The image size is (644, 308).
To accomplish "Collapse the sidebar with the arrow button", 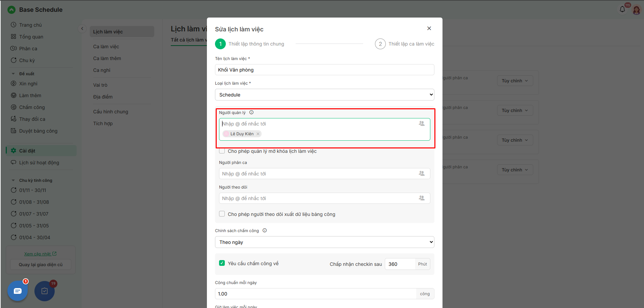I will tap(82, 29).
